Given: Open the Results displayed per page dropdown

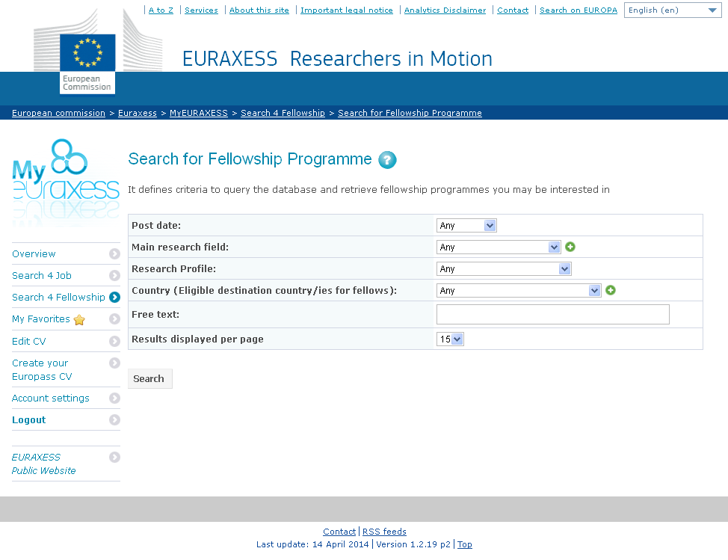Looking at the screenshot, I should [450, 339].
